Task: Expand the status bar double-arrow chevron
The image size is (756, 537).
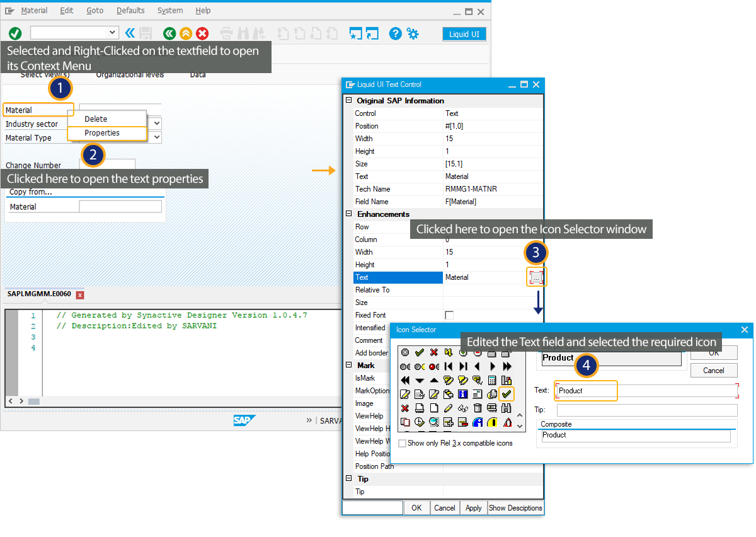Action: pos(309,420)
